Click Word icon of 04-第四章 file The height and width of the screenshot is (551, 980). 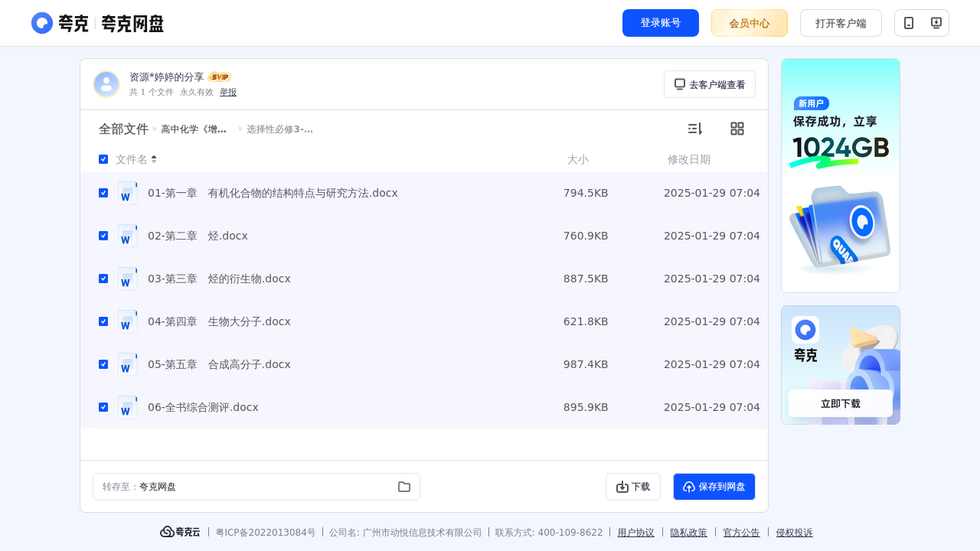point(128,321)
